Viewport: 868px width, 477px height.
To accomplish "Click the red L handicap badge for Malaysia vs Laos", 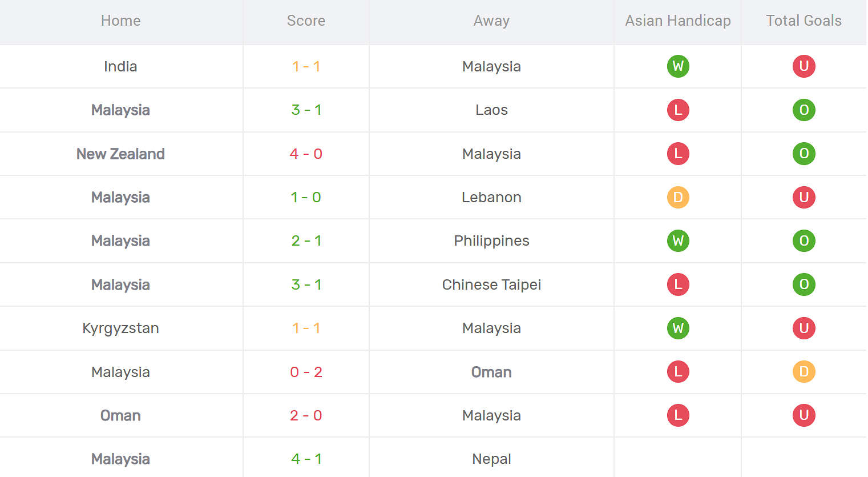I will click(678, 110).
